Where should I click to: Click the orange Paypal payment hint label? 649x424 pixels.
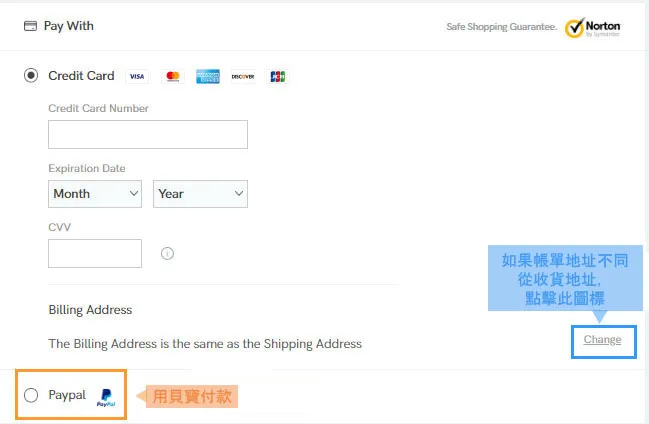[192, 396]
